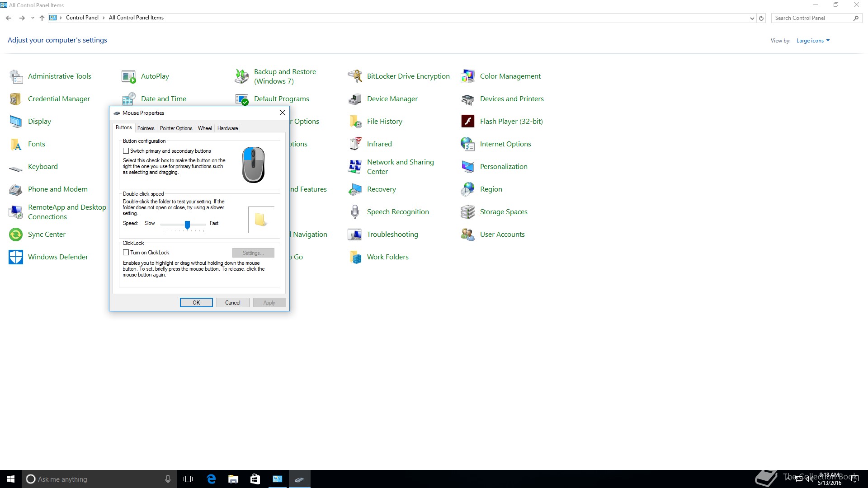The height and width of the screenshot is (488, 868).
Task: Enable the Turn on ClickLock checkbox
Action: (126, 253)
